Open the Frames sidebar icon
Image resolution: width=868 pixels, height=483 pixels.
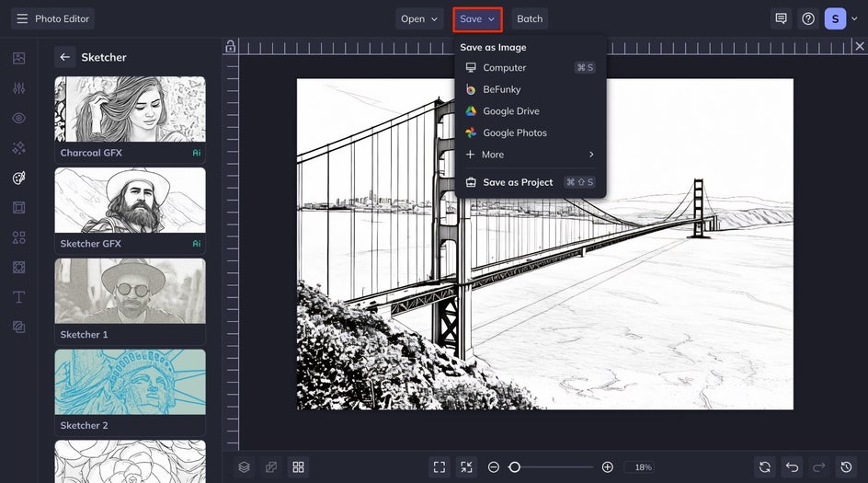(18, 208)
